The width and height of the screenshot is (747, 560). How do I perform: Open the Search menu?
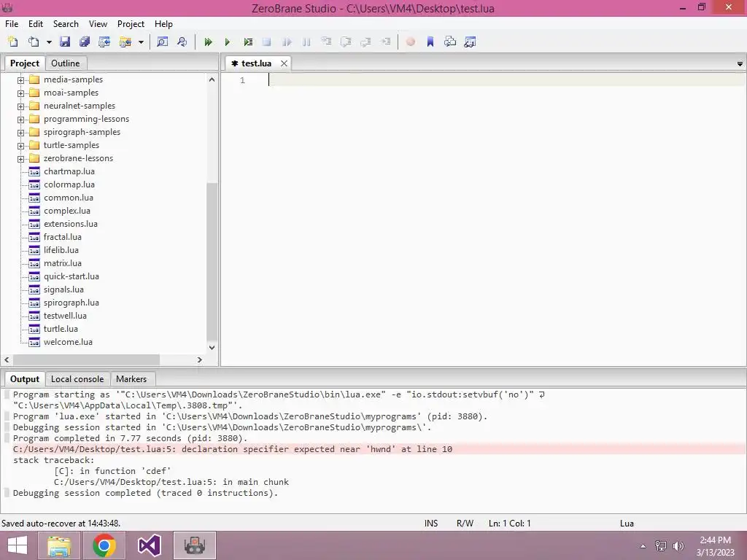[x=66, y=24]
